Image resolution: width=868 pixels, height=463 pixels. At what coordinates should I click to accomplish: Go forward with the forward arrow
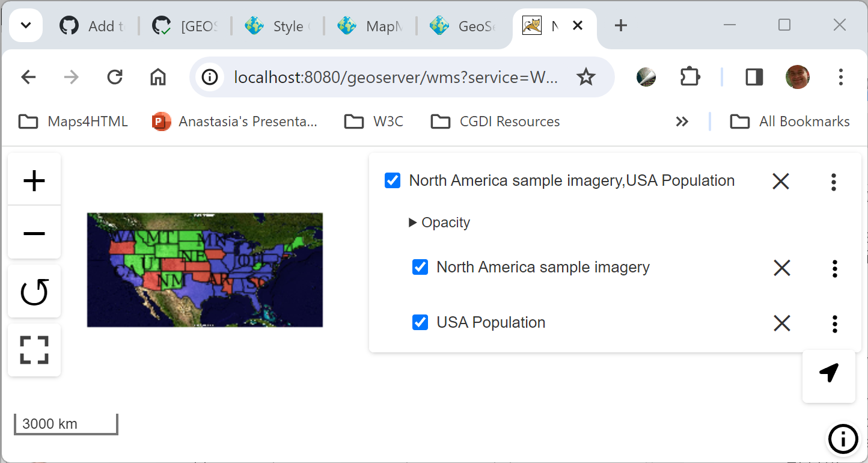(72, 77)
